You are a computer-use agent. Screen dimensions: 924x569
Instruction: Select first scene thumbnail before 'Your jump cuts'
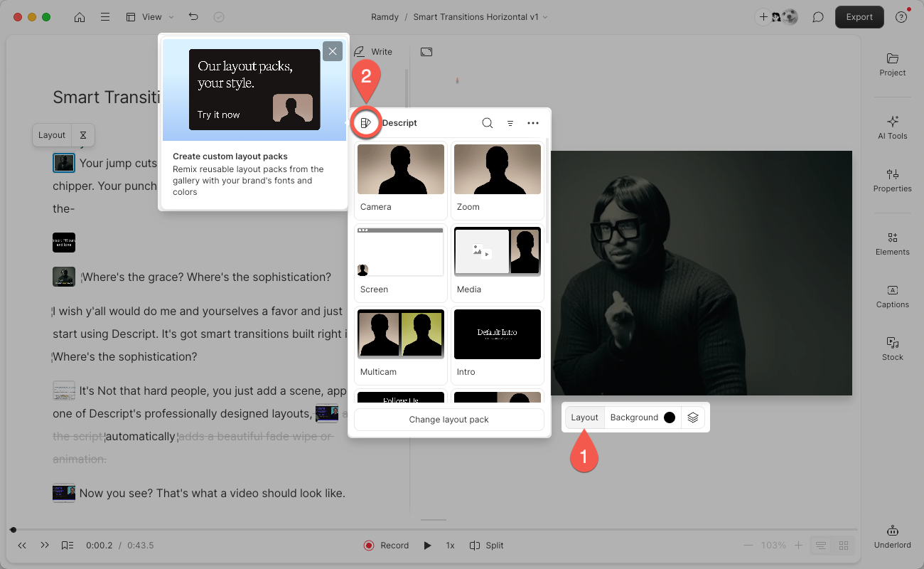[64, 163]
